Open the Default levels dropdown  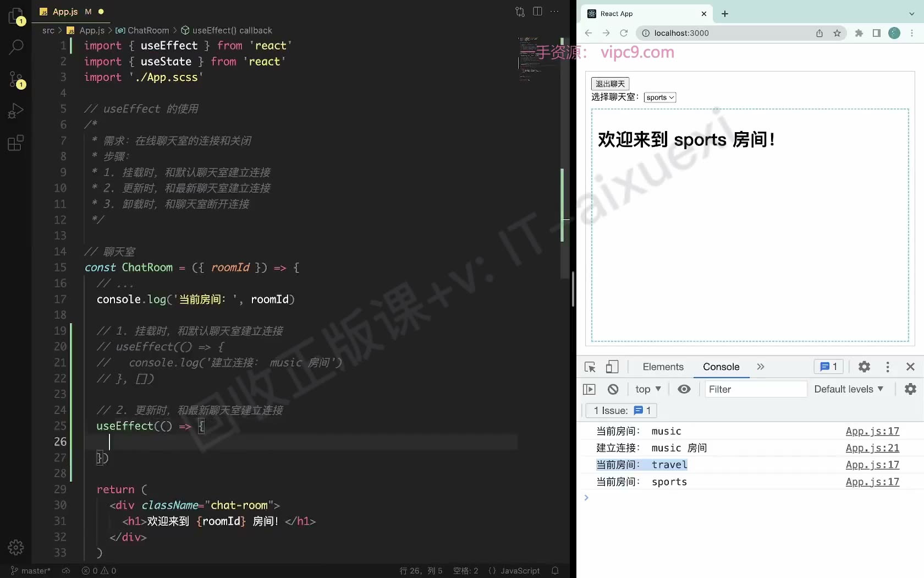tap(849, 389)
